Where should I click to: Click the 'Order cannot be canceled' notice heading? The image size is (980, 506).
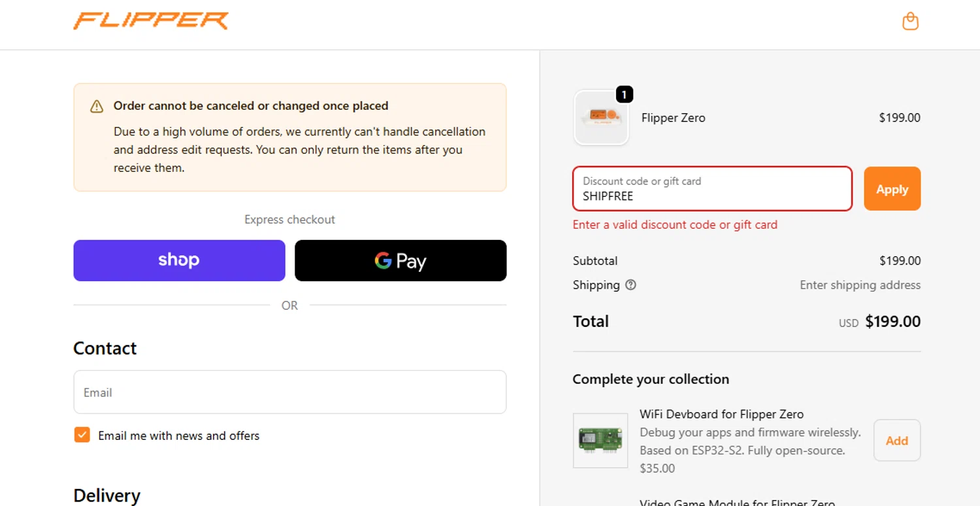tap(251, 106)
